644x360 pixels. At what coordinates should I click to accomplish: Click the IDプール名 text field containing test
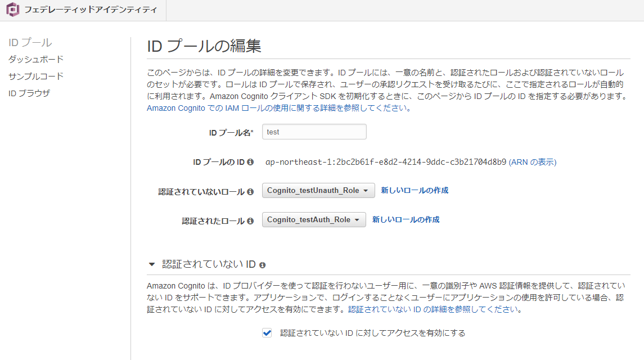(314, 132)
